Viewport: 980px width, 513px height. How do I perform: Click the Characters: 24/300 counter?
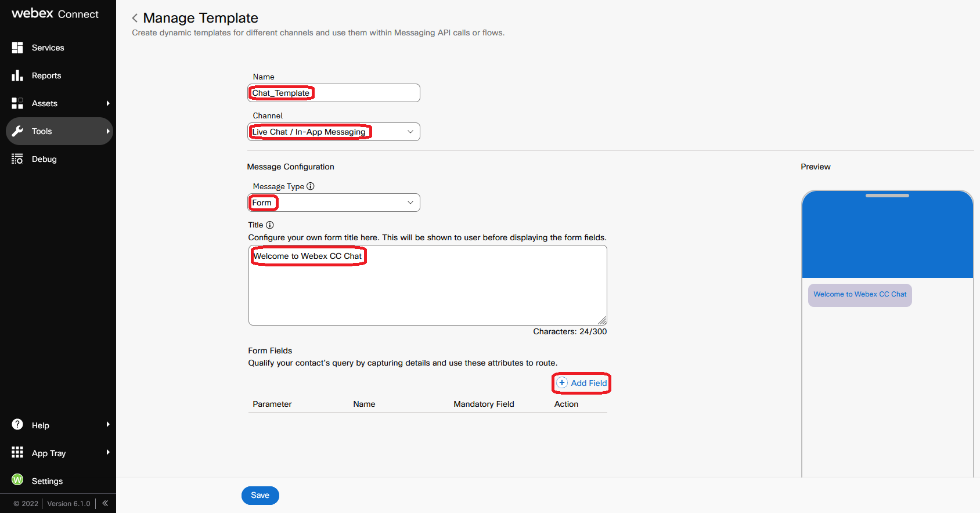coord(570,331)
